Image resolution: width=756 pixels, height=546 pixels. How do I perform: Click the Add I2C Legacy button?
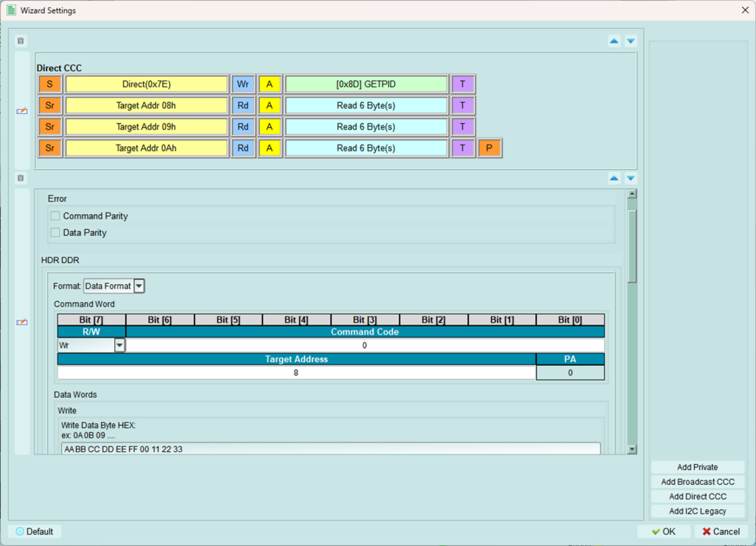click(697, 511)
